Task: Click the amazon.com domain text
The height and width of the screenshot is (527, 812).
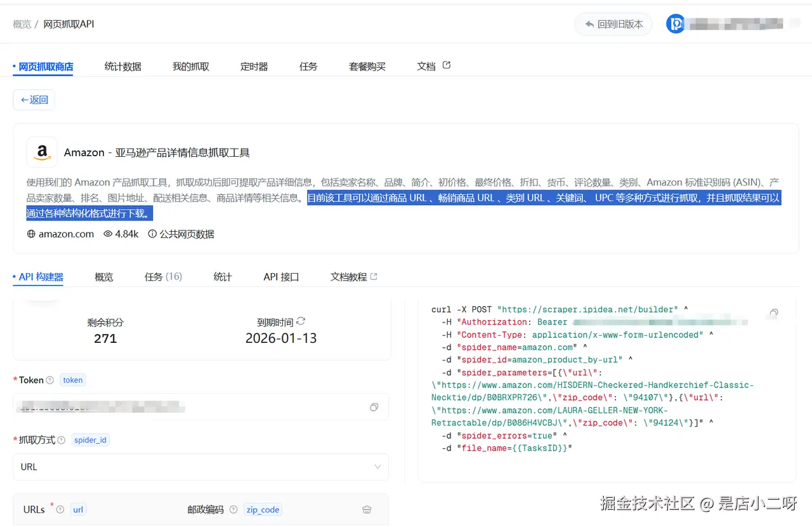Action: (66, 234)
